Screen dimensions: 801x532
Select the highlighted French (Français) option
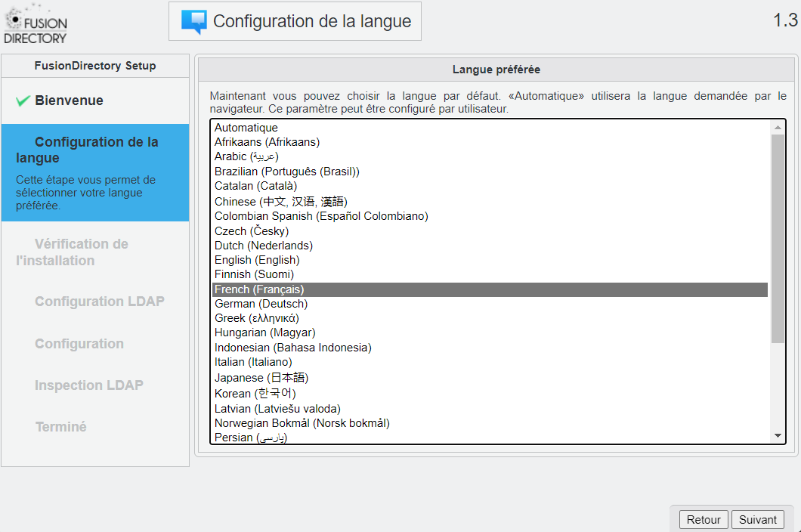tap(490, 289)
